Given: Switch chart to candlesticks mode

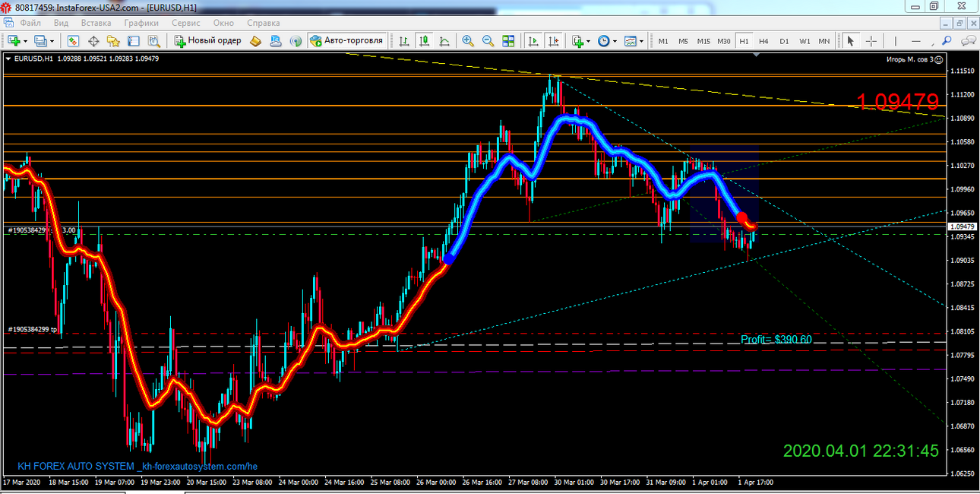Looking at the screenshot, I should pos(424,40).
